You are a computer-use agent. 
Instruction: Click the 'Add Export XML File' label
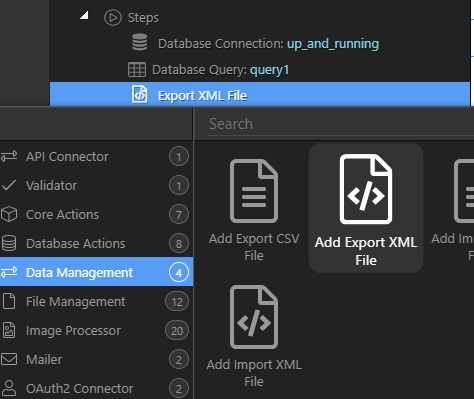coord(366,251)
